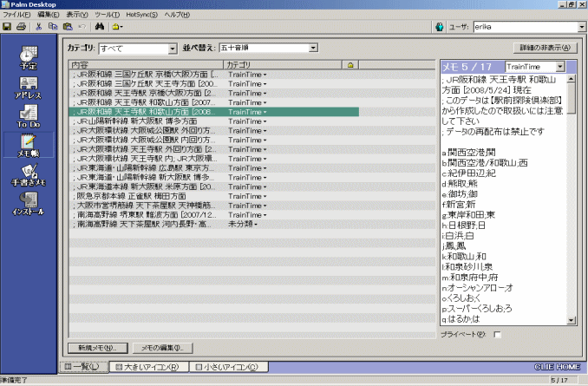Open the アドレス address book
The height and width of the screenshot is (386, 588).
[x=29, y=88]
